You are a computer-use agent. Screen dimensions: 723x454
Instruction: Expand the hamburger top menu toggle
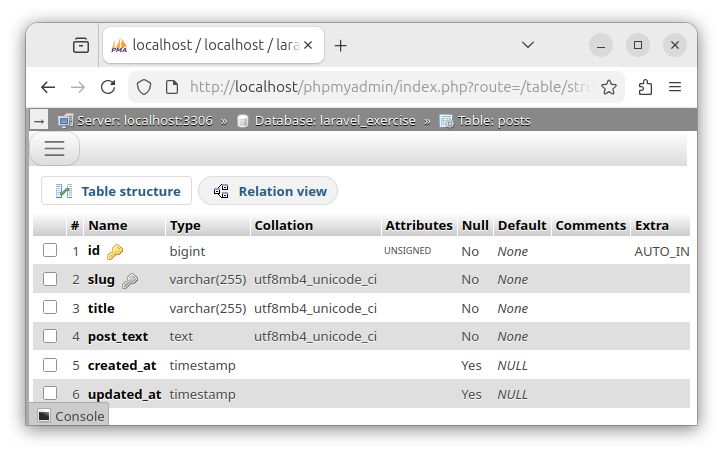point(54,148)
